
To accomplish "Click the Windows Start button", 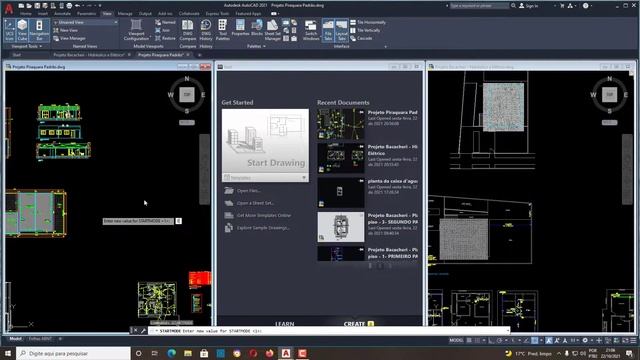I will coord(8,353).
